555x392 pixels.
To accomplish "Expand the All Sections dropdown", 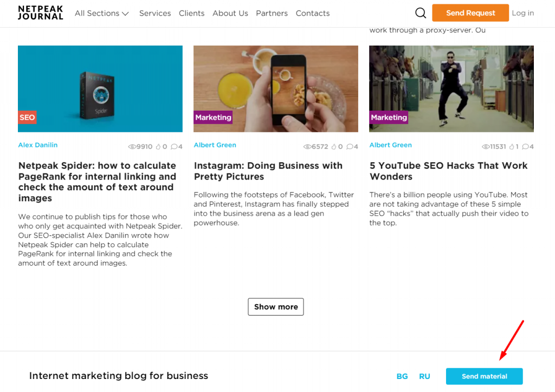I will pyautogui.click(x=101, y=13).
